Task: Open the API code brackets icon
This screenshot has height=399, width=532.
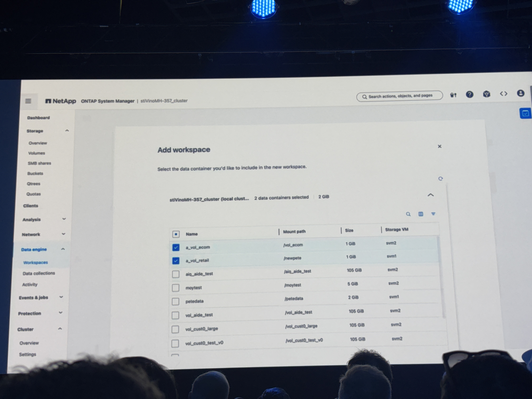Action: 503,94
